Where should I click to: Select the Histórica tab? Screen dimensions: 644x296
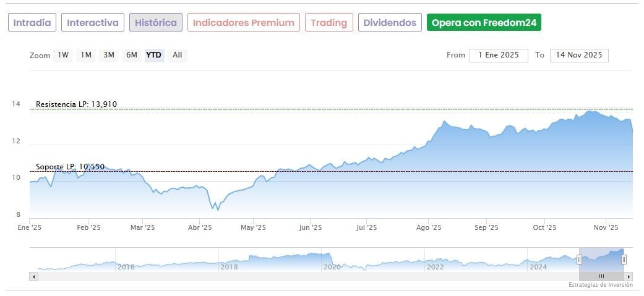click(x=156, y=23)
